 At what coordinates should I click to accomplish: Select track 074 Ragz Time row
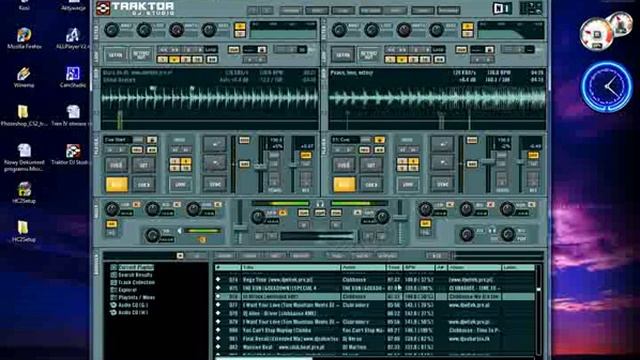[x=375, y=280]
